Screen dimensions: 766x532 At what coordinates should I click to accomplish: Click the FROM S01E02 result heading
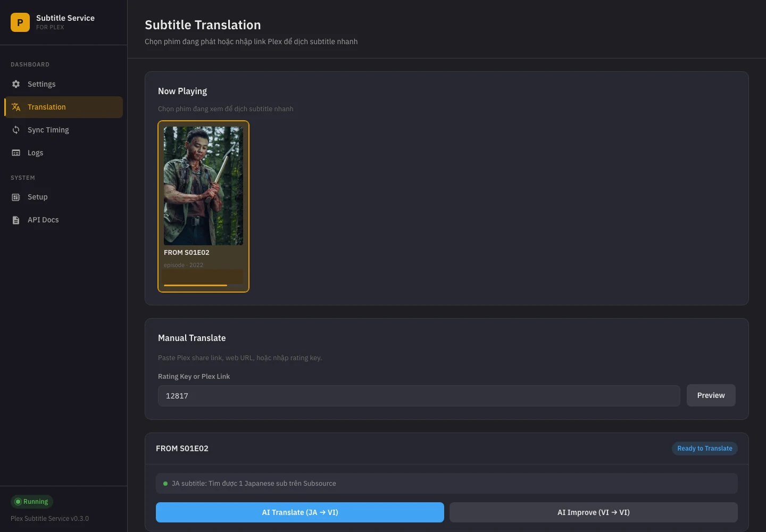182,448
